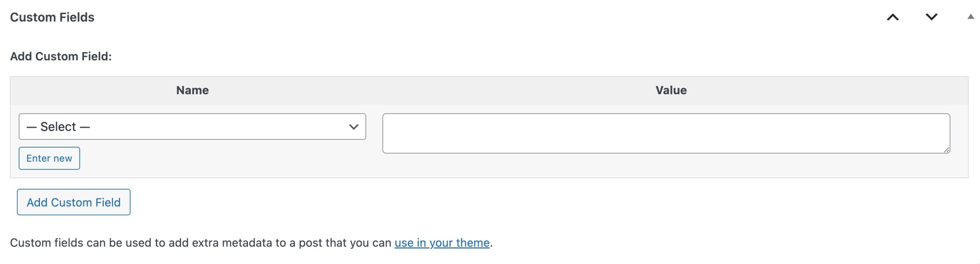Screen dimensions: 980x264
Task: Click the Custom Fields panel title
Action: pos(52,17)
